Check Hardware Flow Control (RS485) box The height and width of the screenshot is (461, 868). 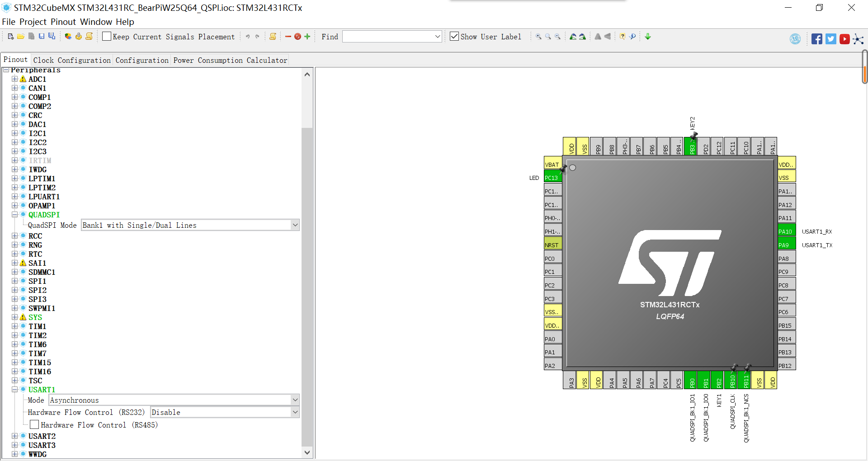34,424
